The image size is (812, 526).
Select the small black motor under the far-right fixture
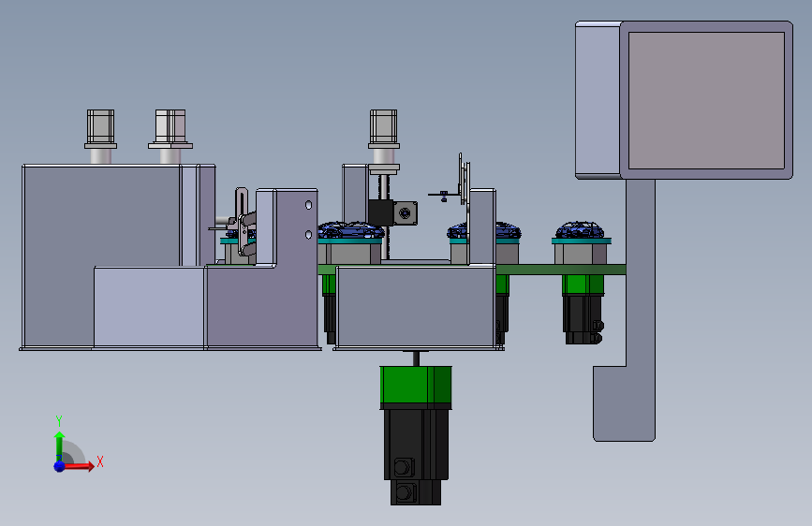583,319
